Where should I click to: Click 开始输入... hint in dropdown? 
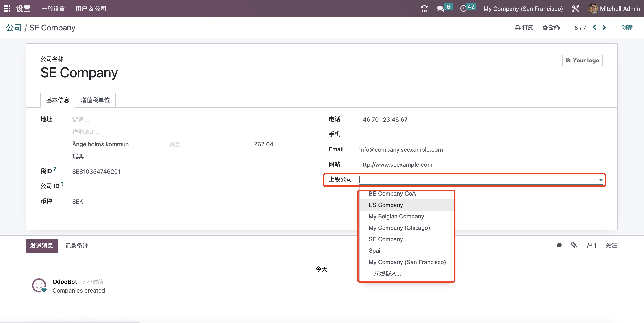click(387, 273)
